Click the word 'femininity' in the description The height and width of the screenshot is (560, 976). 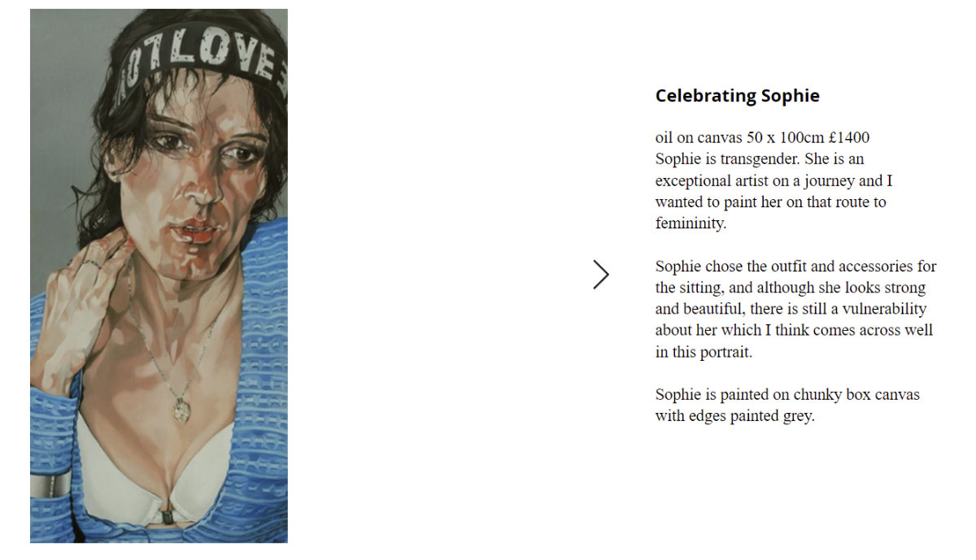[691, 224]
